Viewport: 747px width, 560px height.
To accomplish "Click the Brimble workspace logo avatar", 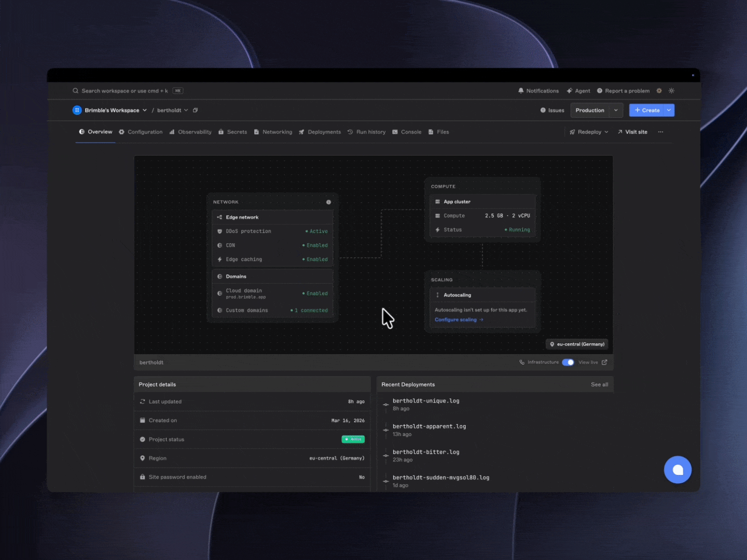I will (x=77, y=110).
